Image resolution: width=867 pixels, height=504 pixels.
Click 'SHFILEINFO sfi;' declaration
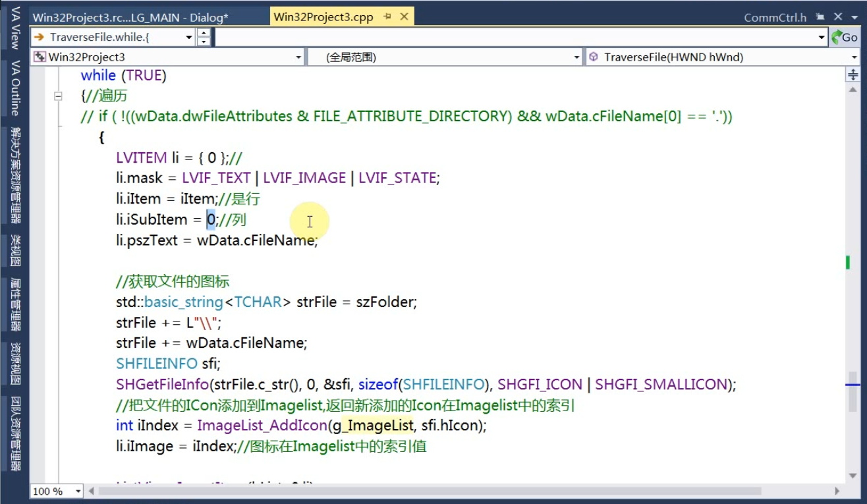coord(169,364)
